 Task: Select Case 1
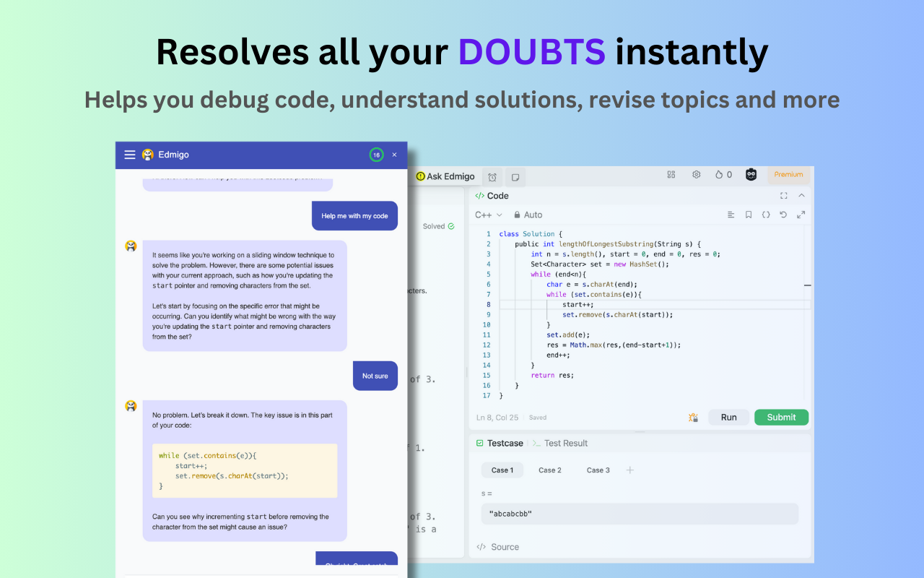click(x=502, y=470)
